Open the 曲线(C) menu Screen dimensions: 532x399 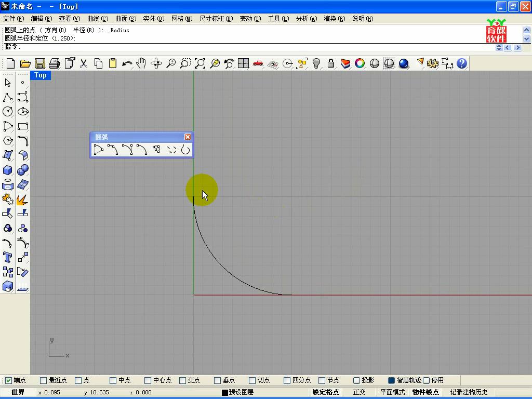tap(98, 19)
